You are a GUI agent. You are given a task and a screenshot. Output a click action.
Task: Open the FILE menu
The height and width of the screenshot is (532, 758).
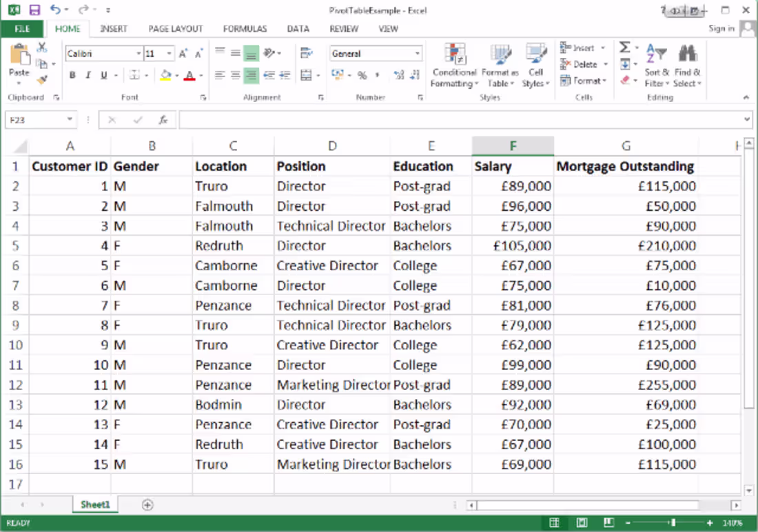pyautogui.click(x=22, y=29)
